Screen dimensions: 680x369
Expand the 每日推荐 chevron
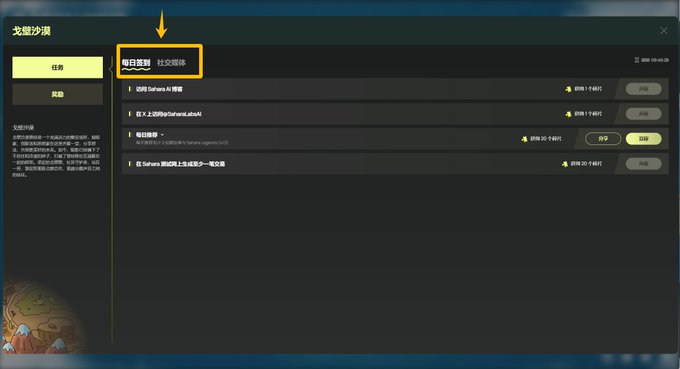click(x=162, y=135)
